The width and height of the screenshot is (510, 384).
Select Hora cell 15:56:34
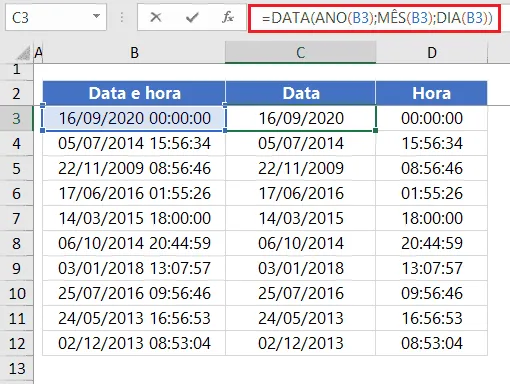tap(432, 143)
